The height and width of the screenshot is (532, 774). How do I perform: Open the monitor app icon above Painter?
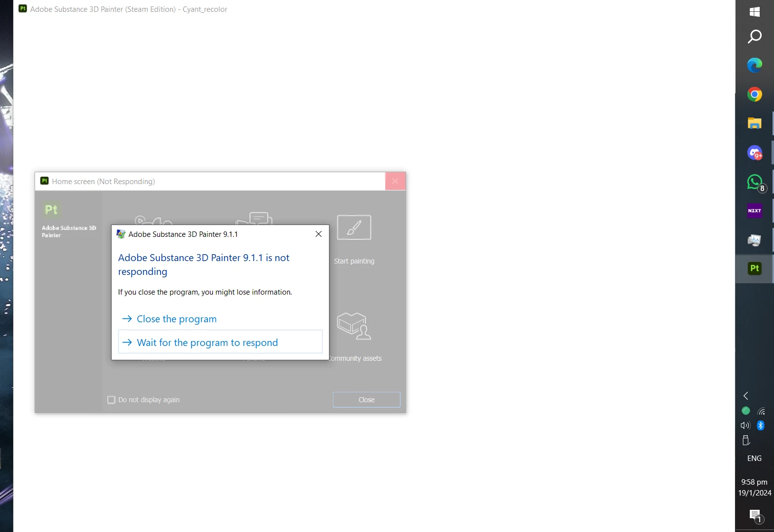[x=754, y=240]
